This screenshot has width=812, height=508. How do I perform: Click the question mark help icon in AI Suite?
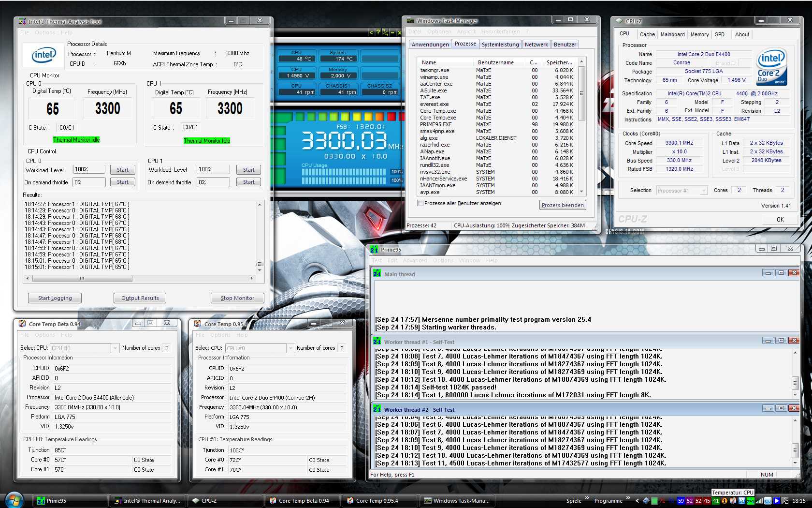(x=378, y=32)
